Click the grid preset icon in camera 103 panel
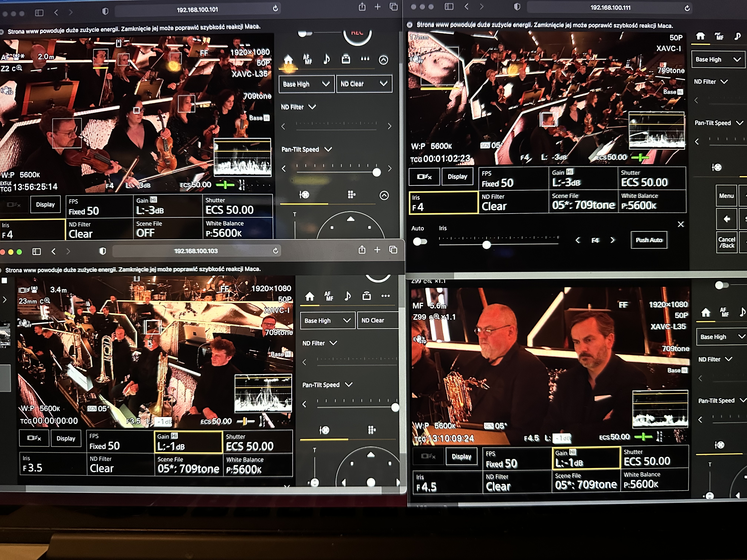Image resolution: width=747 pixels, height=560 pixels. tap(371, 430)
